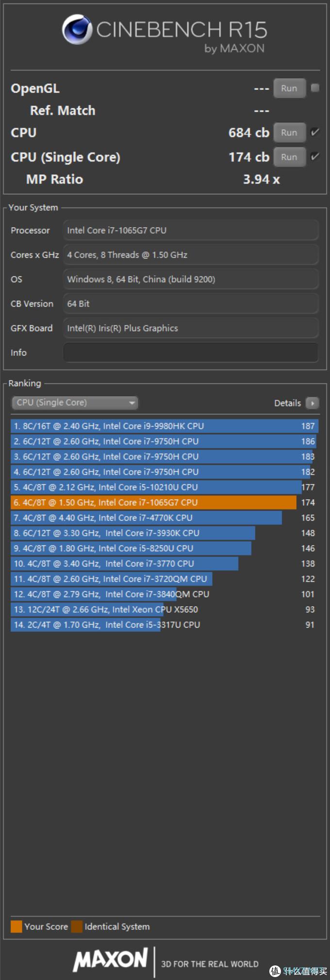Select ranking row 2 i7-9750H scoring 186
The image size is (330, 980).
pos(165,441)
